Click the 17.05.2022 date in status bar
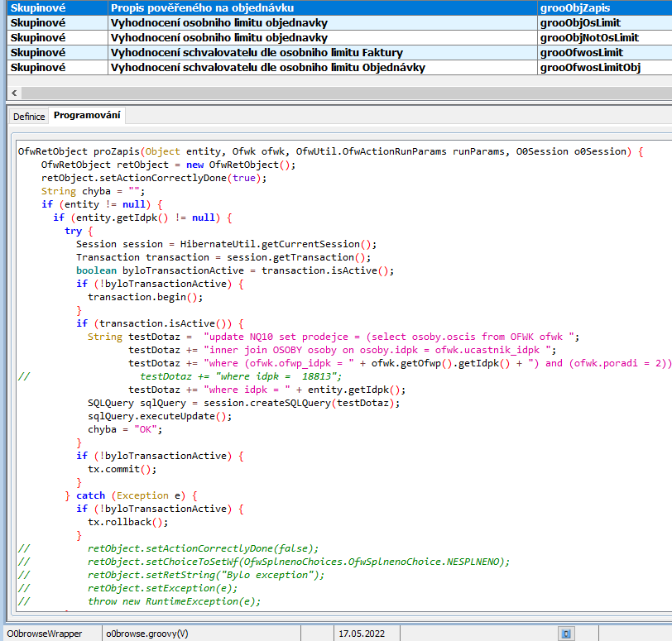The height and width of the screenshot is (641, 672). pos(362,634)
